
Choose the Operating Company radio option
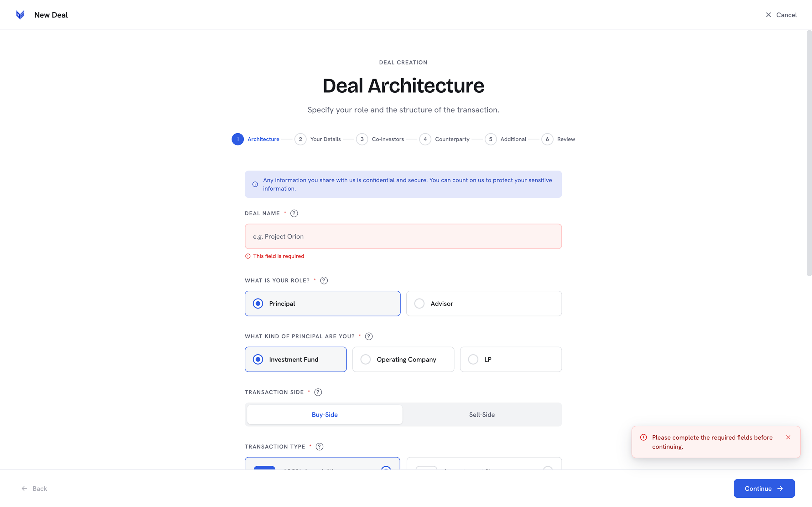click(403, 360)
